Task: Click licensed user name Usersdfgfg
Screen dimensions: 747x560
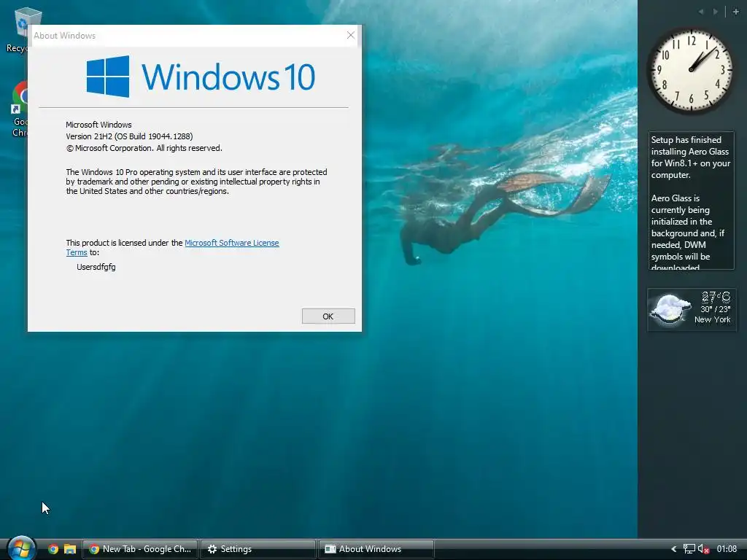Action: (x=96, y=267)
